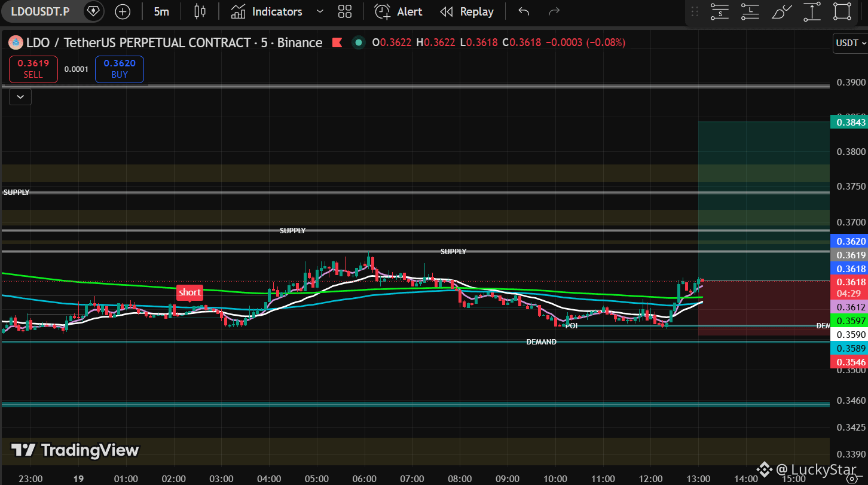Expand the favorite indicators dropdown arrow
The image size is (868, 485).
click(319, 11)
